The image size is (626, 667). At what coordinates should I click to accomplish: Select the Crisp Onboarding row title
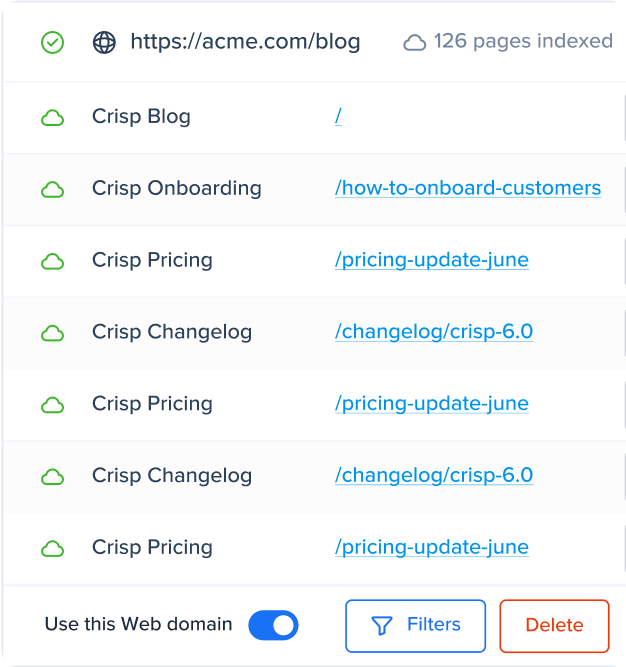point(176,189)
